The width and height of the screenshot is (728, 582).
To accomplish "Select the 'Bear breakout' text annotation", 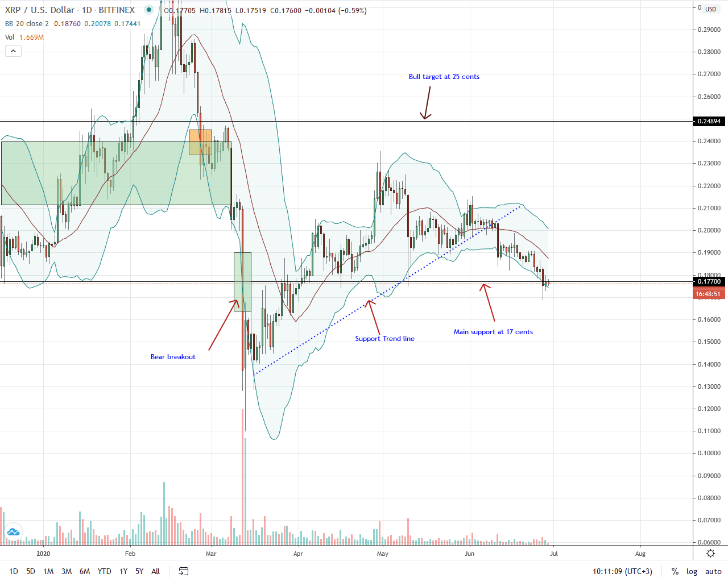I will (x=173, y=357).
